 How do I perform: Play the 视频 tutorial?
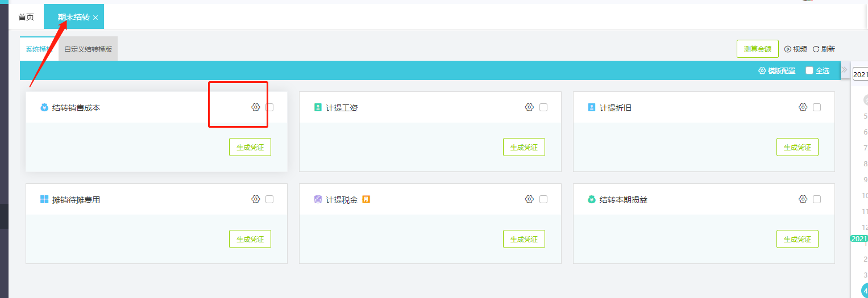(795, 49)
